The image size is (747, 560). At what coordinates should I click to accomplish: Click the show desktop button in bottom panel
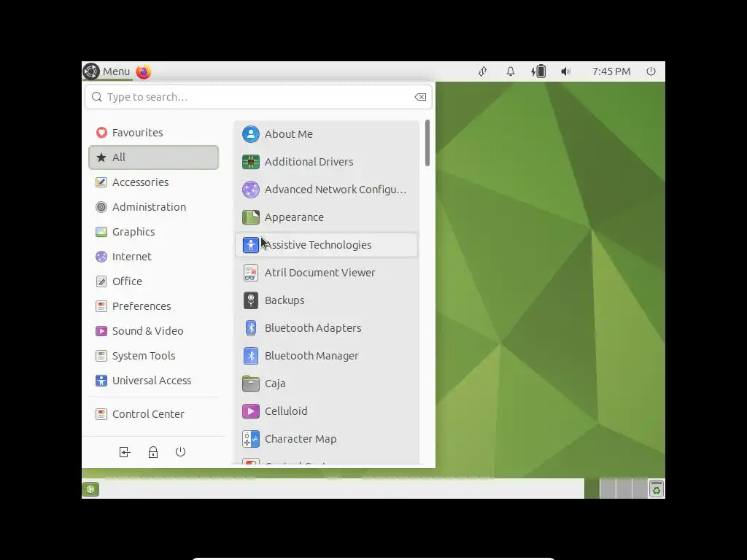pos(90,489)
